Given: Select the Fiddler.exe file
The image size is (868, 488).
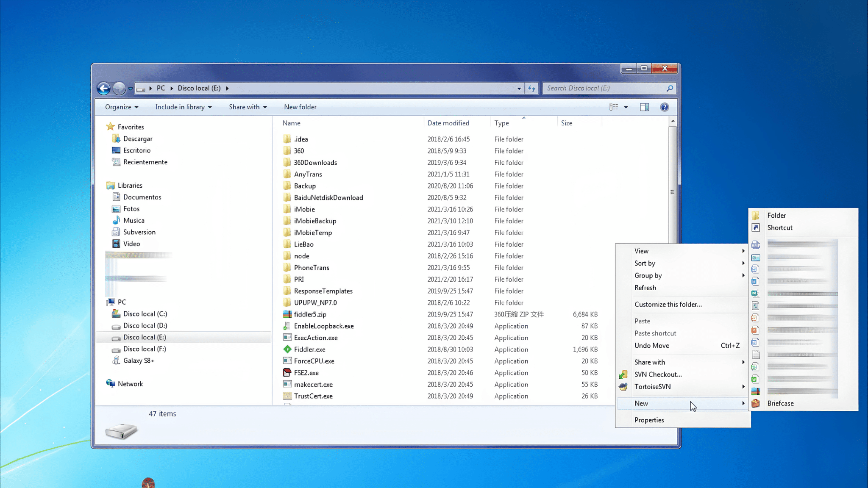Looking at the screenshot, I should [309, 349].
